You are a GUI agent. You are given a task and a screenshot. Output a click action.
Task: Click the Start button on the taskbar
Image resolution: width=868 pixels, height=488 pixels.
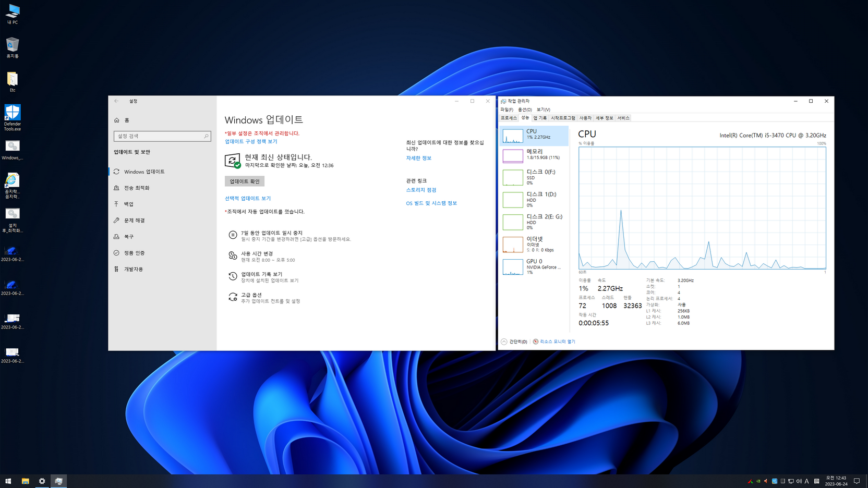click(8, 481)
